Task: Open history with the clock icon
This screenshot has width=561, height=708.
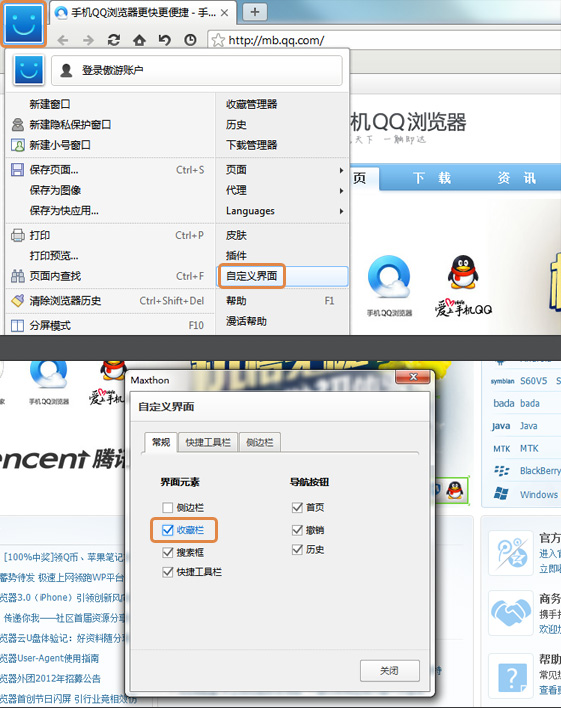Action: [190, 40]
